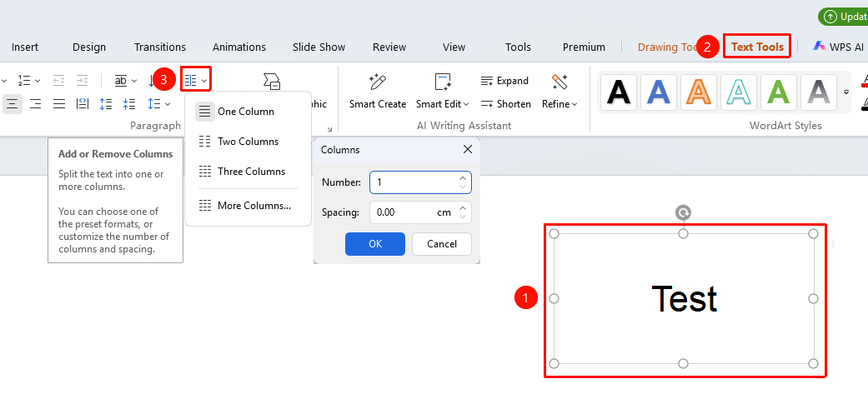Click the increase indent icon

[82, 81]
